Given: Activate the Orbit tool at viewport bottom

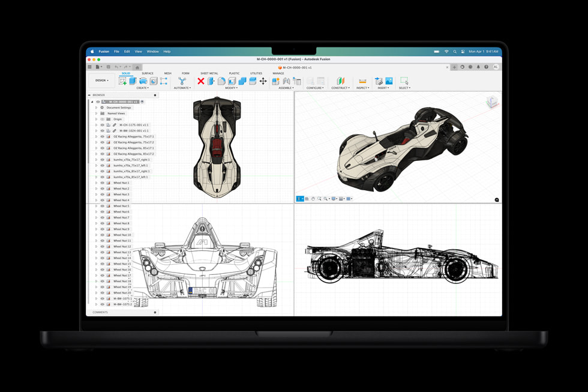Looking at the screenshot, I should pos(299,198).
